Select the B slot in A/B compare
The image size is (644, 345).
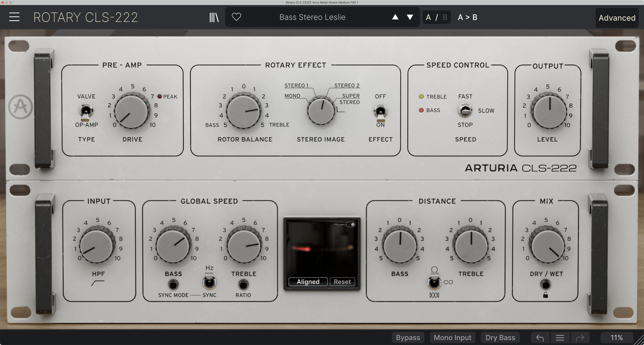[445, 17]
